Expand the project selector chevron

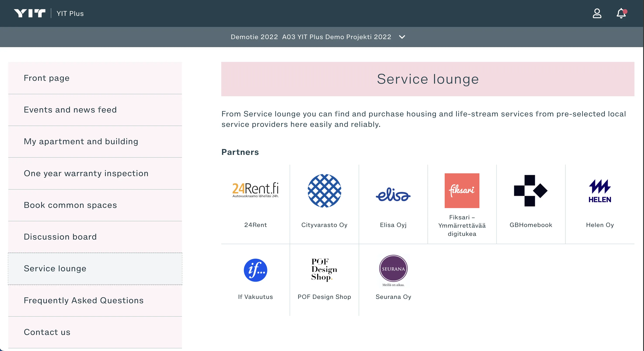point(402,37)
